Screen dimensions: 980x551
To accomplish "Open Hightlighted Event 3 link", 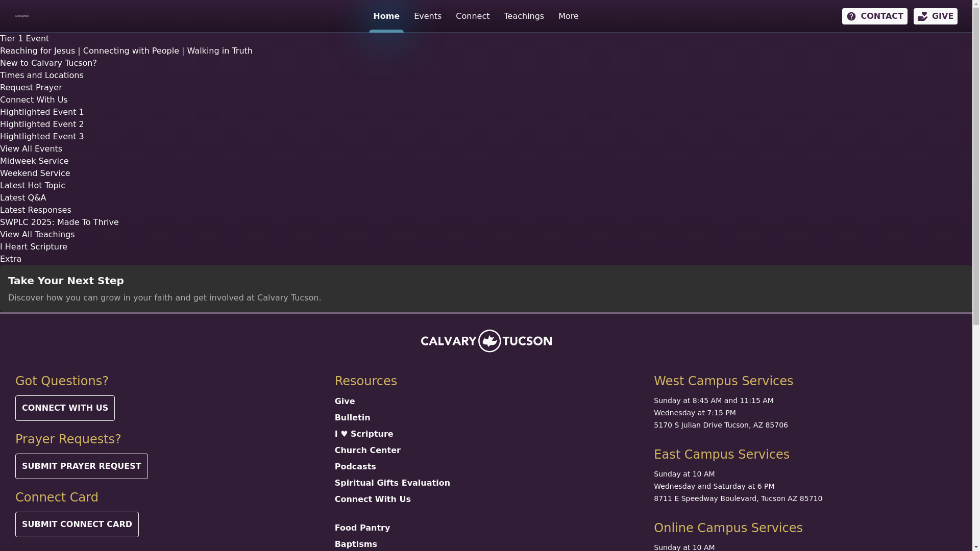I will (42, 137).
